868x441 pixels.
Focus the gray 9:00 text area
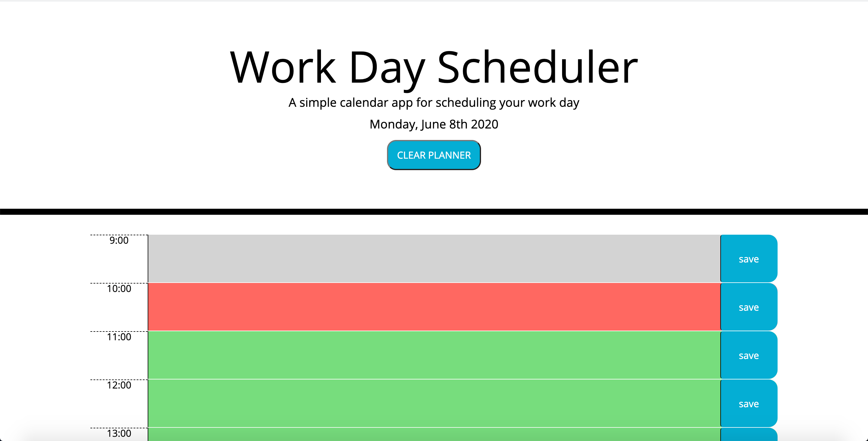point(434,259)
